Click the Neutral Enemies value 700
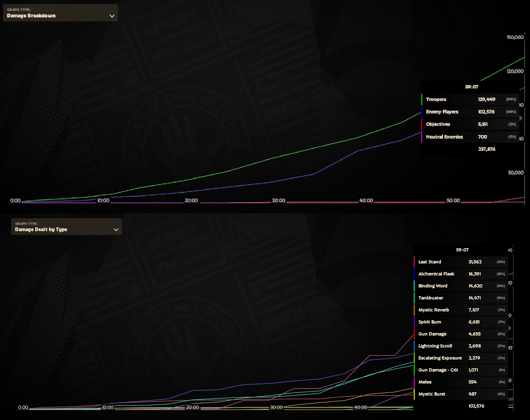Screen dimensions: 530x420 482,137
